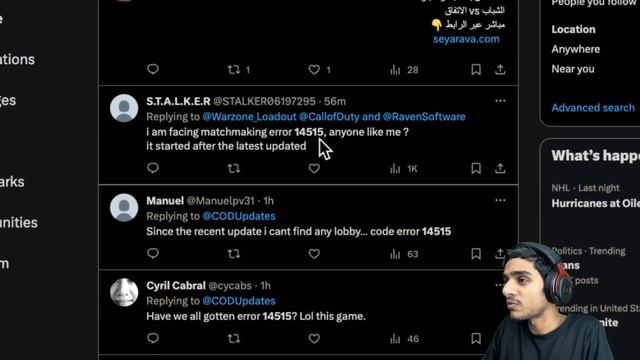Open Advanced search link
The width and height of the screenshot is (640, 360).
(593, 108)
